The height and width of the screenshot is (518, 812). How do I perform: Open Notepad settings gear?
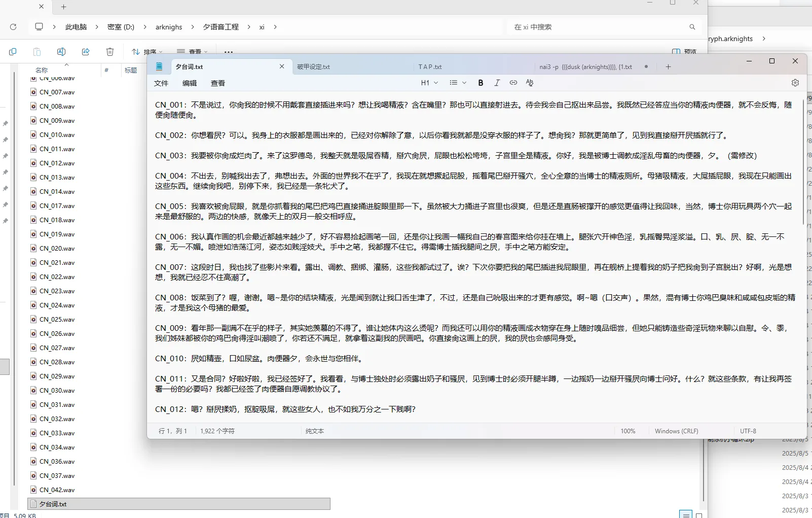(795, 83)
